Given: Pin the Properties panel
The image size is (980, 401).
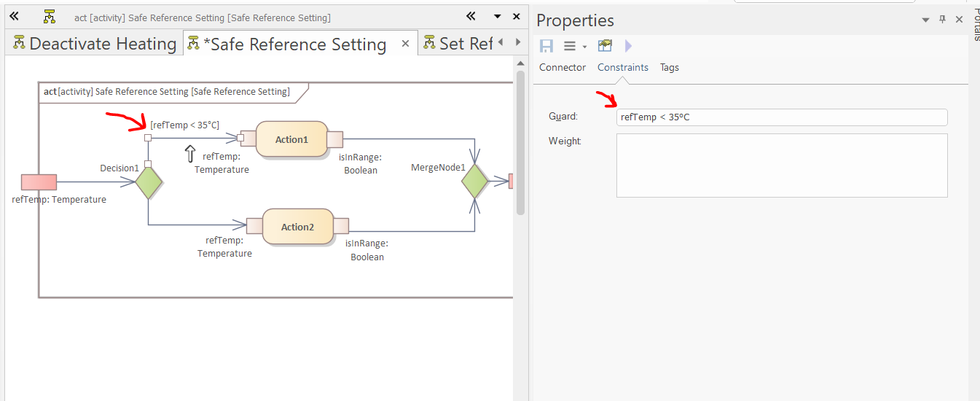Looking at the screenshot, I should pyautogui.click(x=942, y=20).
